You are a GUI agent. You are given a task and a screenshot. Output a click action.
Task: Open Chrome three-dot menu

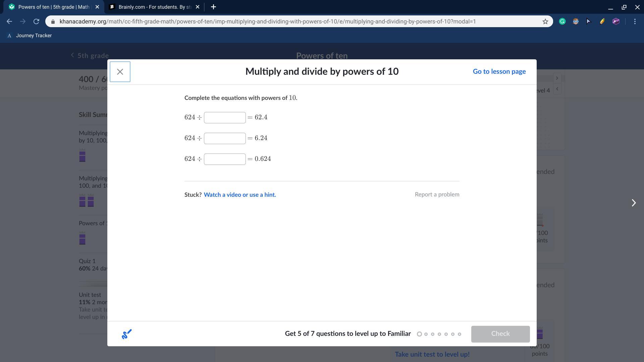635,21
